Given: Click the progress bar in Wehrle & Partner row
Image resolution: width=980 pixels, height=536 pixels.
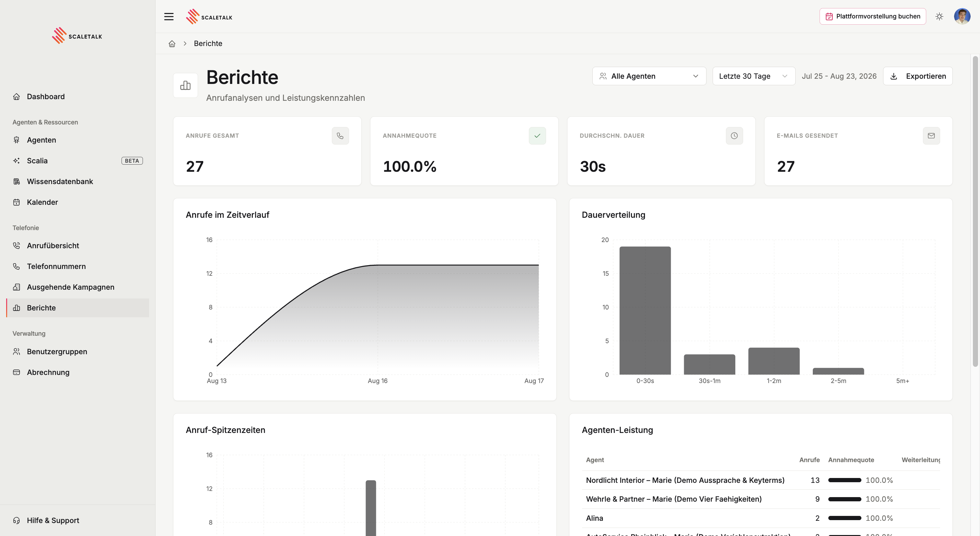Looking at the screenshot, I should (x=845, y=499).
